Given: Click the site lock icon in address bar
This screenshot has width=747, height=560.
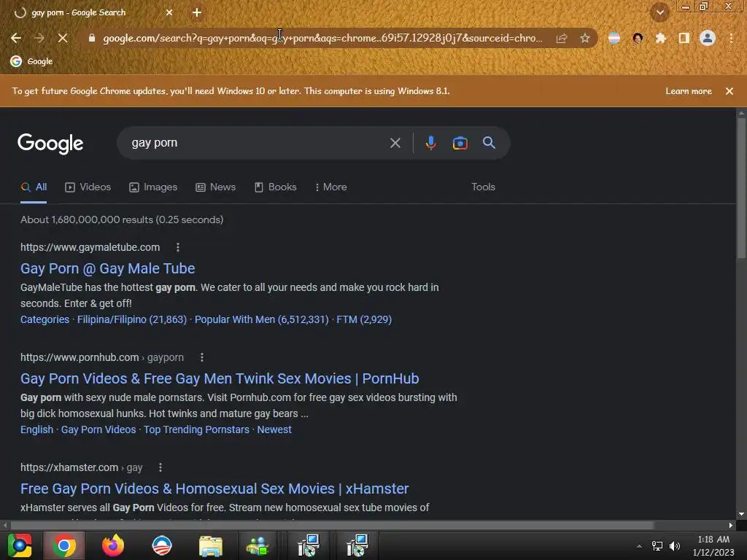Looking at the screenshot, I should coord(92,38).
